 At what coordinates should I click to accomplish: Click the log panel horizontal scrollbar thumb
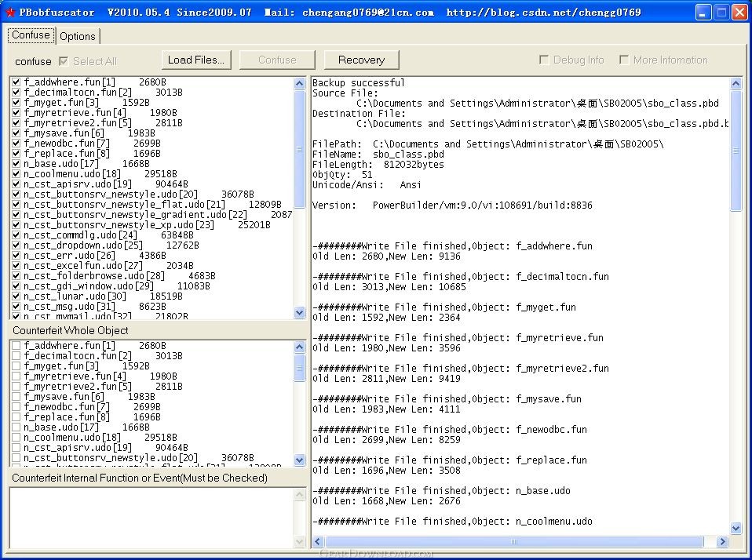[514, 541]
